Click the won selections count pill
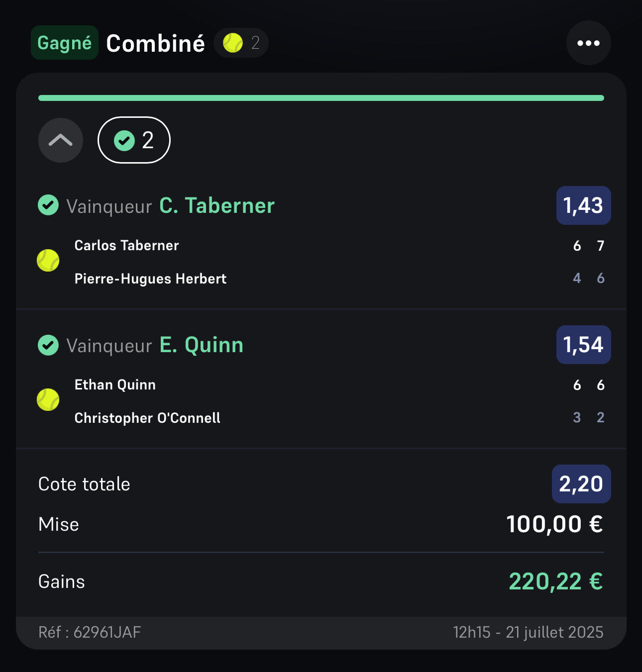642x672 pixels. (x=134, y=140)
